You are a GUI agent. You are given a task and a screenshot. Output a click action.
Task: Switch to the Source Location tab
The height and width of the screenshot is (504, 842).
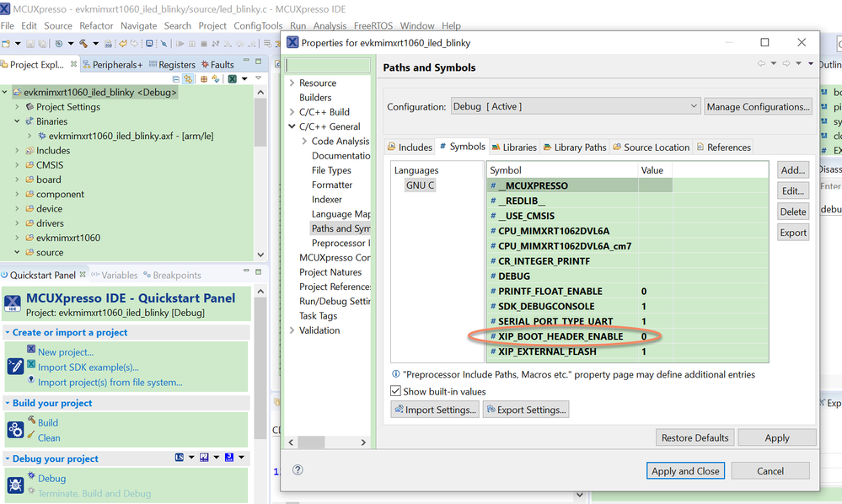pos(651,147)
